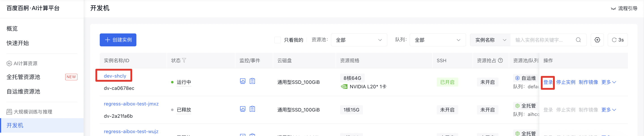Open events icon for regress-aibox-test-jmxz

pos(252,109)
